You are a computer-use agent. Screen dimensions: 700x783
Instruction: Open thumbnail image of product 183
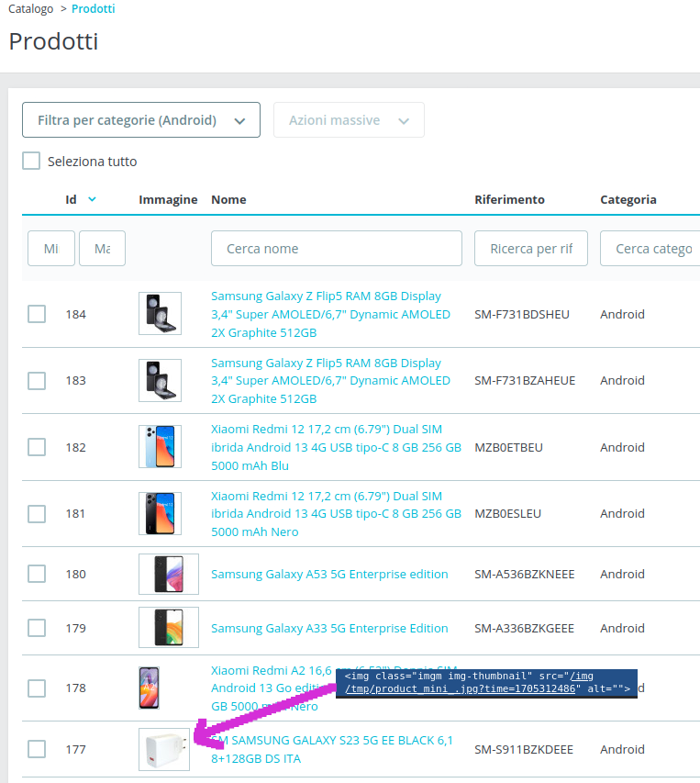pyautogui.click(x=161, y=380)
